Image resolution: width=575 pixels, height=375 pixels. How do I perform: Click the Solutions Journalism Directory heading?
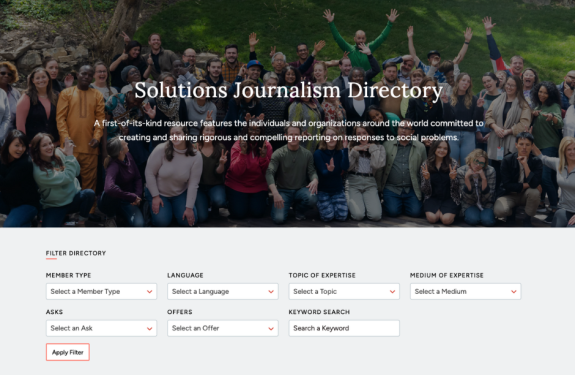(289, 91)
